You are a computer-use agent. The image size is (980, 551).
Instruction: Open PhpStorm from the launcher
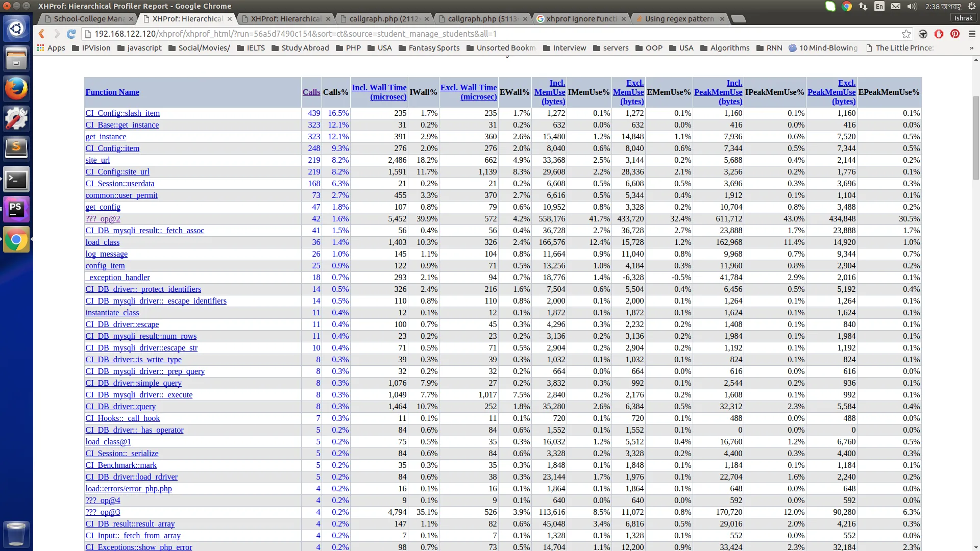pyautogui.click(x=16, y=209)
